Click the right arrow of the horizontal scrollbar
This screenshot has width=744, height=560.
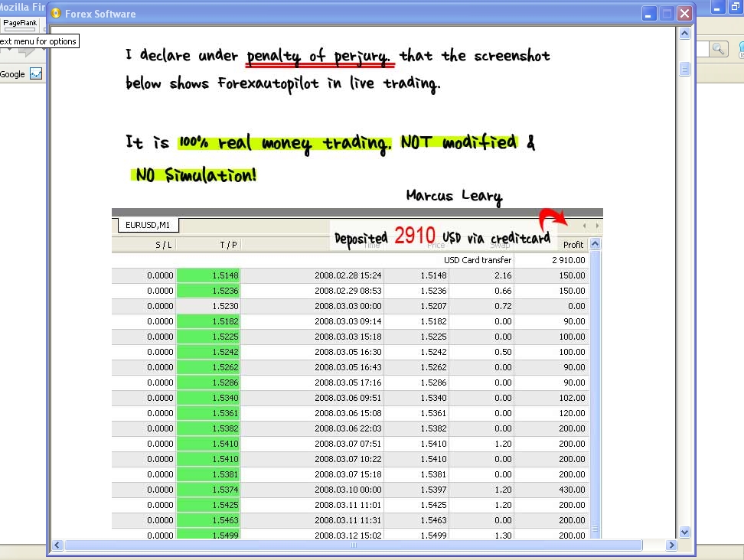tap(671, 545)
